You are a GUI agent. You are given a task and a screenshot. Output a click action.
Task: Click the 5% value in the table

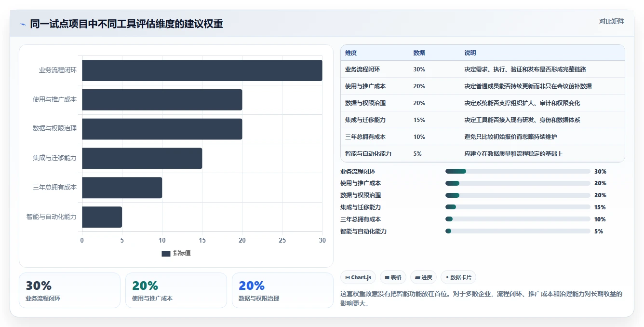tap(417, 154)
